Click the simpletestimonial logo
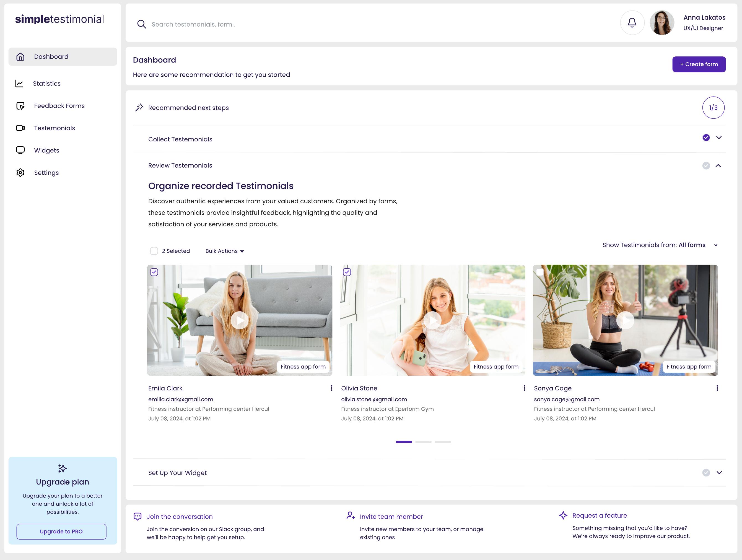 [x=60, y=19]
